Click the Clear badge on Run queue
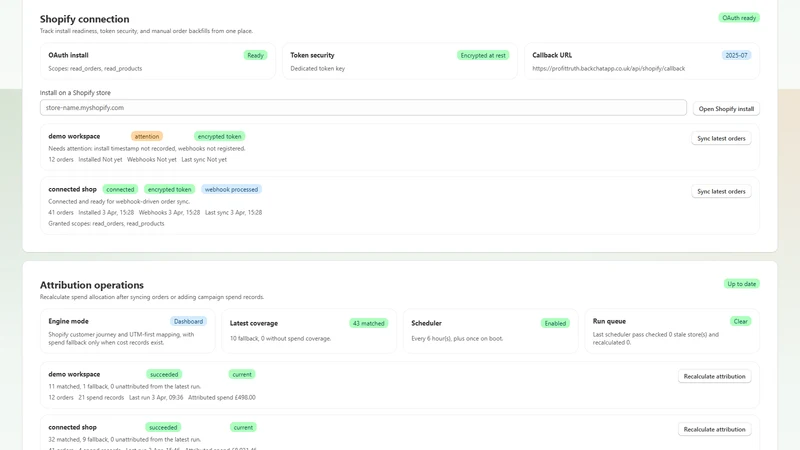This screenshot has width=800, height=450. (x=740, y=321)
